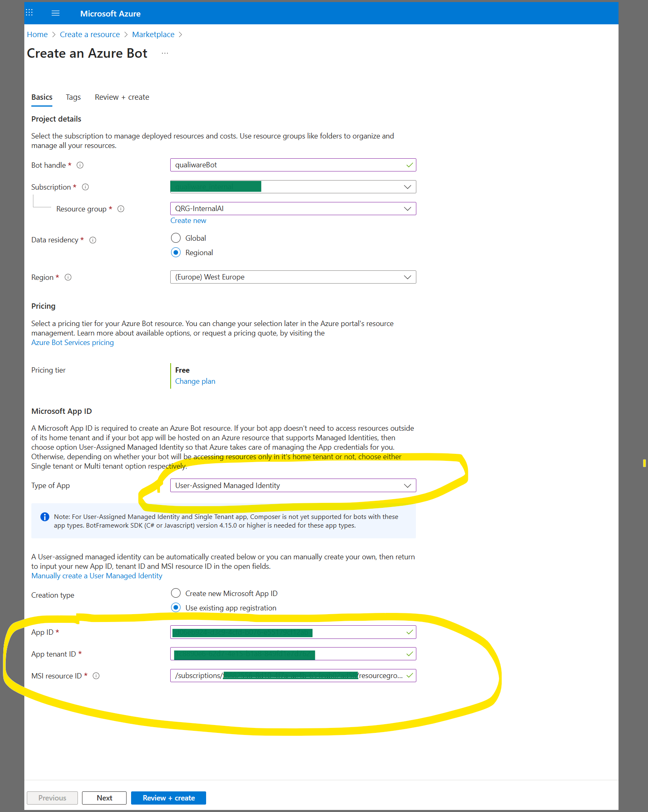Select Use existing app registration
The width and height of the screenshot is (648, 812).
tap(176, 608)
